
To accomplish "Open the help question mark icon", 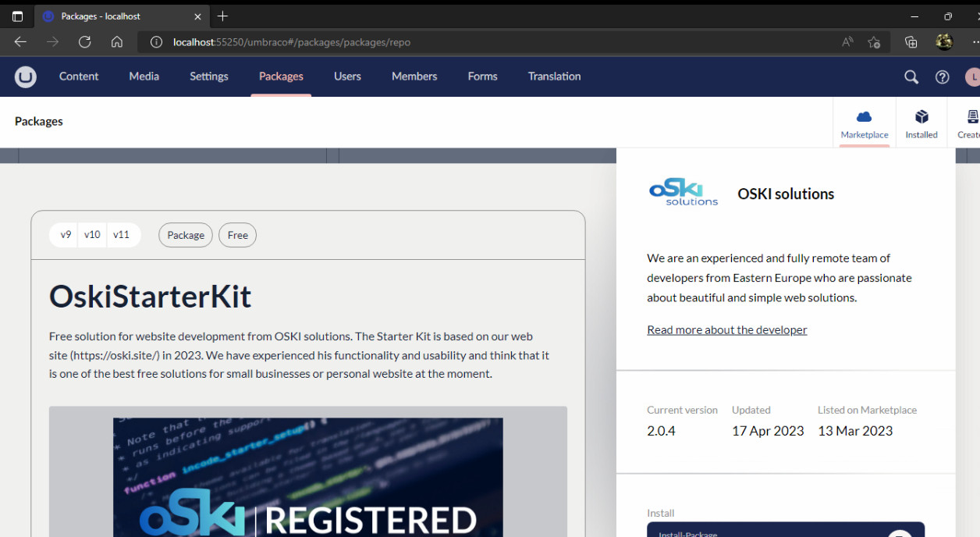I will pyautogui.click(x=943, y=76).
